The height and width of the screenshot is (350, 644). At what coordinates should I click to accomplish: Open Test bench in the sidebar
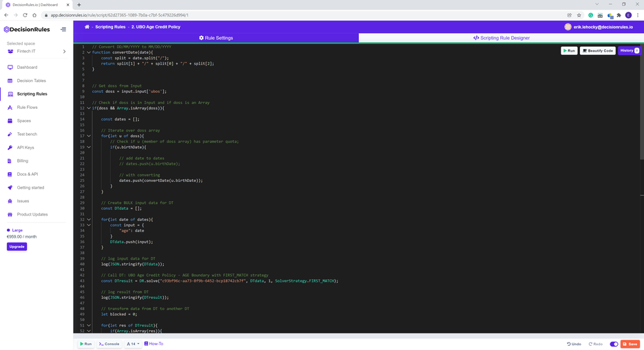[27, 134]
